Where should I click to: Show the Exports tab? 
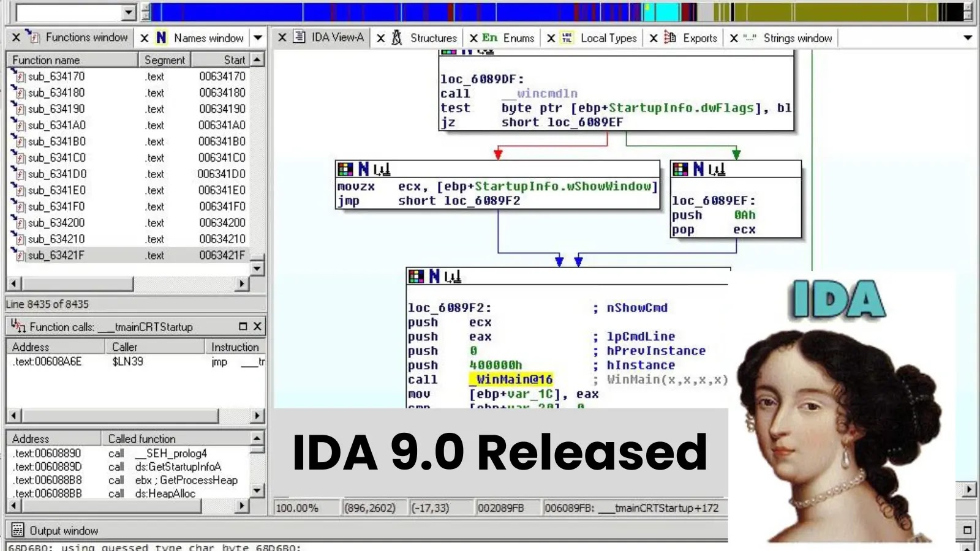[x=699, y=38]
